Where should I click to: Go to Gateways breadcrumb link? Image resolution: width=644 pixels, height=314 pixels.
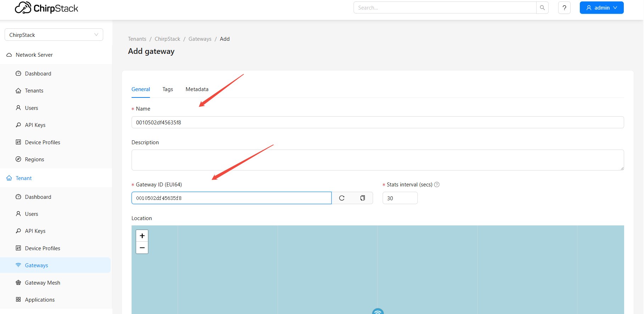click(200, 39)
